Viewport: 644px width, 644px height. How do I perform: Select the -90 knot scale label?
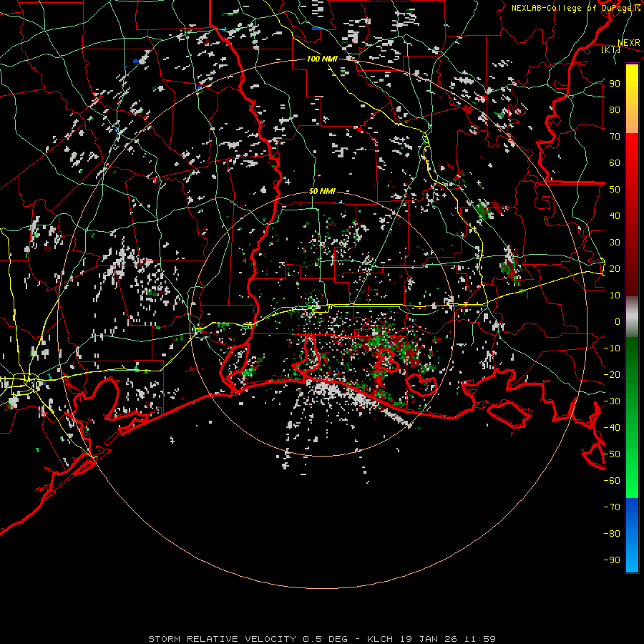coord(612,560)
